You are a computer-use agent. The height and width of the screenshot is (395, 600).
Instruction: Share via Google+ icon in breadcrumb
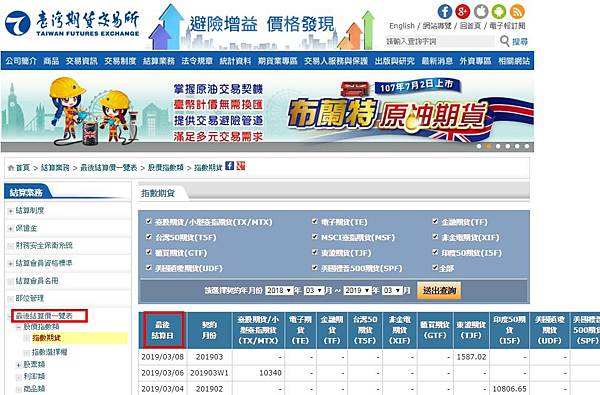(241, 166)
